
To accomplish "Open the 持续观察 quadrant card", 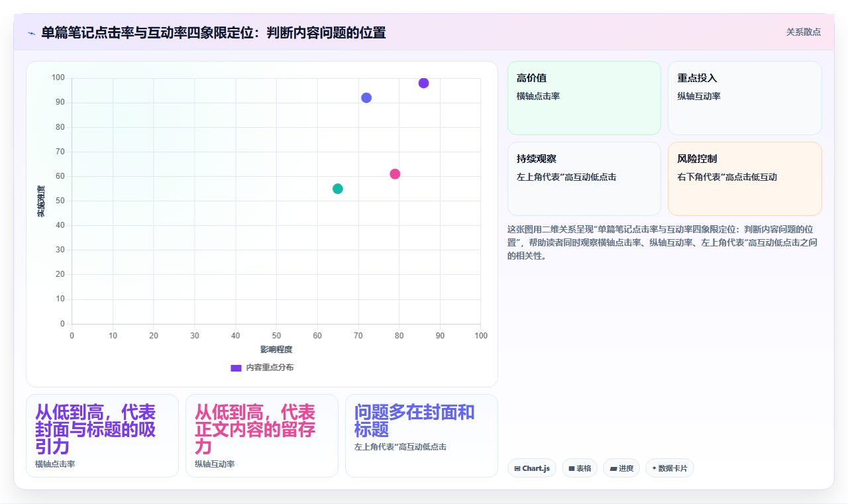I will [584, 179].
